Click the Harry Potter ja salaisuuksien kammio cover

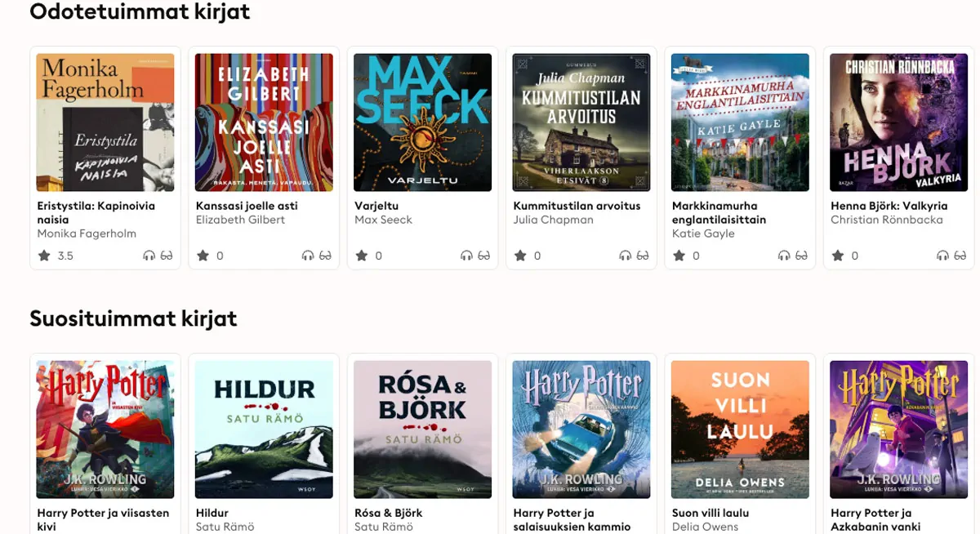coord(581,429)
